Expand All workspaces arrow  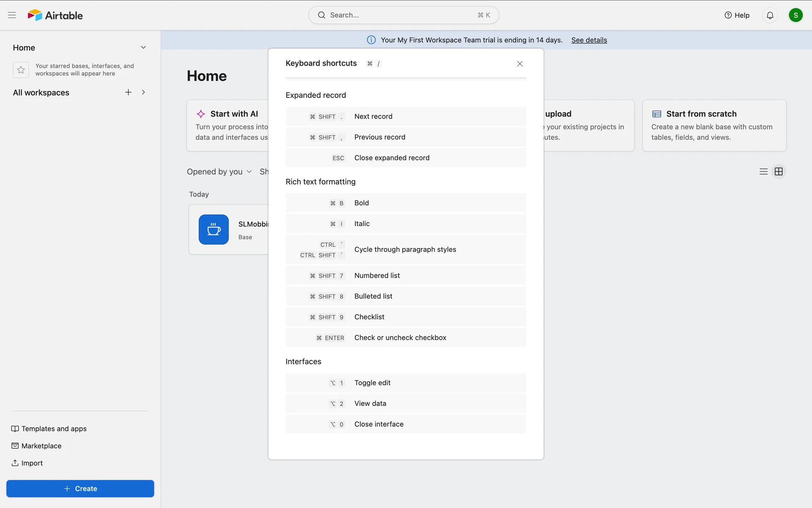click(143, 92)
